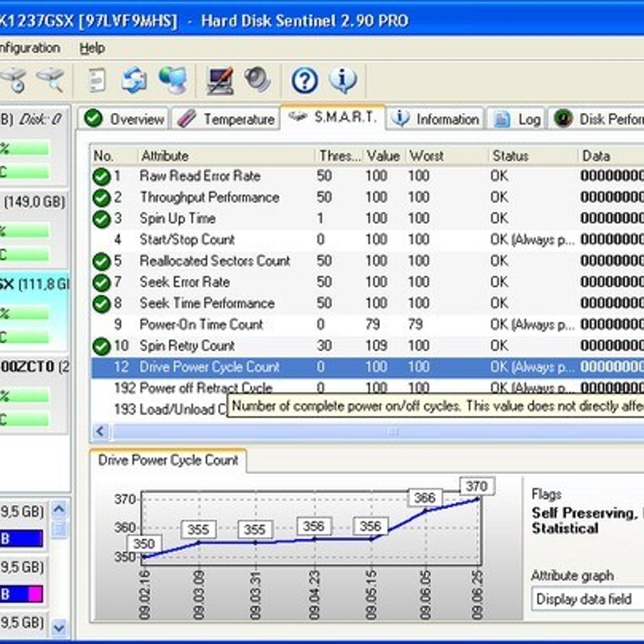Select the Power-On Time Count row
Image resolution: width=644 pixels, height=644 pixels.
(x=368, y=324)
